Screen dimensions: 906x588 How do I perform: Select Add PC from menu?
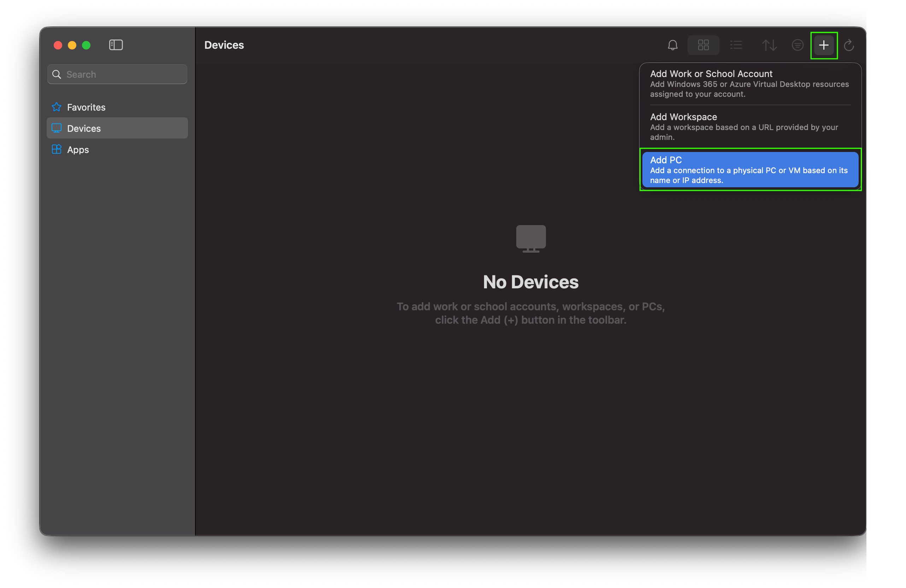click(x=749, y=170)
